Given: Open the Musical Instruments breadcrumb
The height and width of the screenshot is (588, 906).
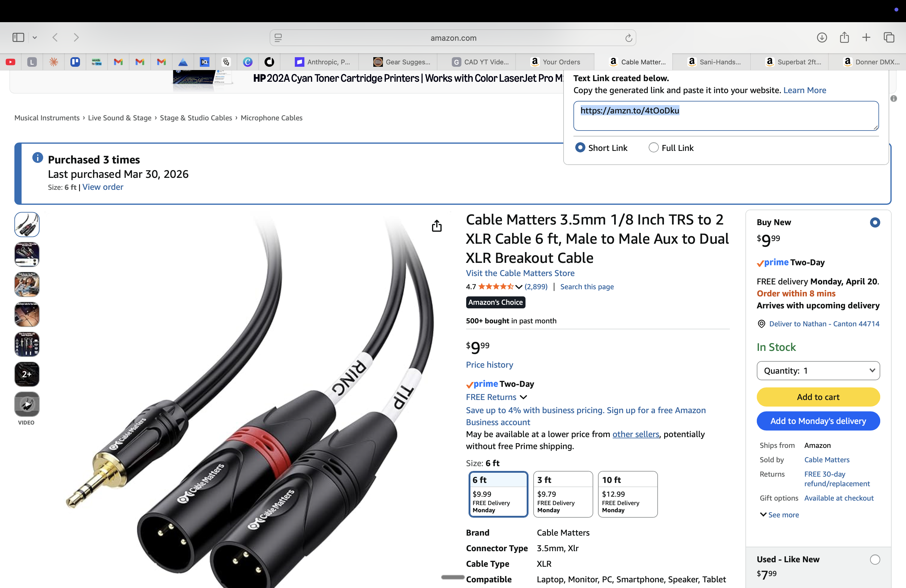Looking at the screenshot, I should coord(47,118).
